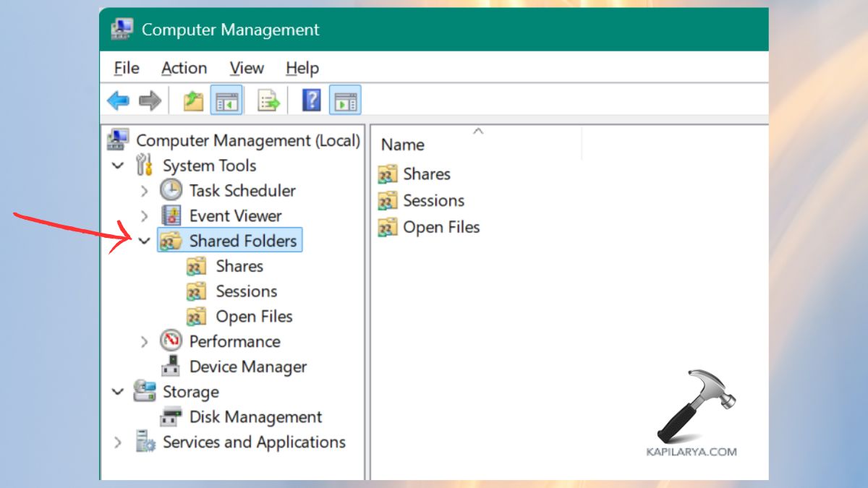
Task: Open the Action menu
Action: (184, 68)
